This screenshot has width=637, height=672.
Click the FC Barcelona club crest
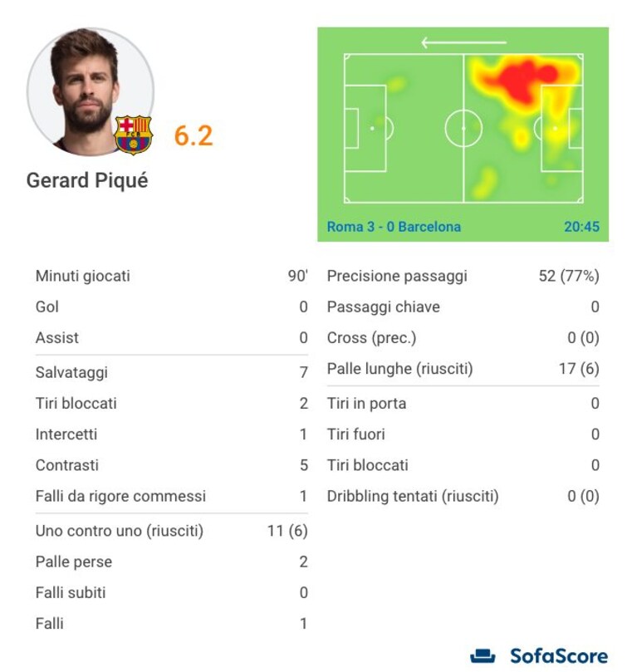tap(133, 135)
